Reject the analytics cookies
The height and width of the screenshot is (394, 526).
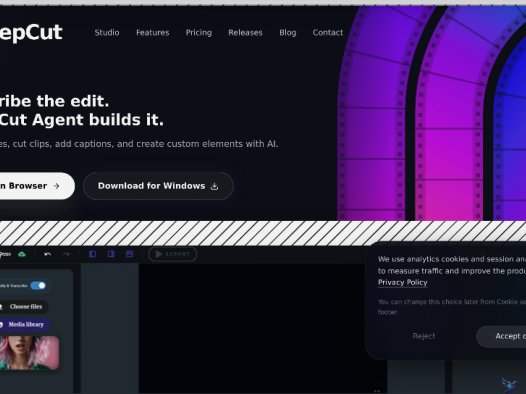(424, 336)
